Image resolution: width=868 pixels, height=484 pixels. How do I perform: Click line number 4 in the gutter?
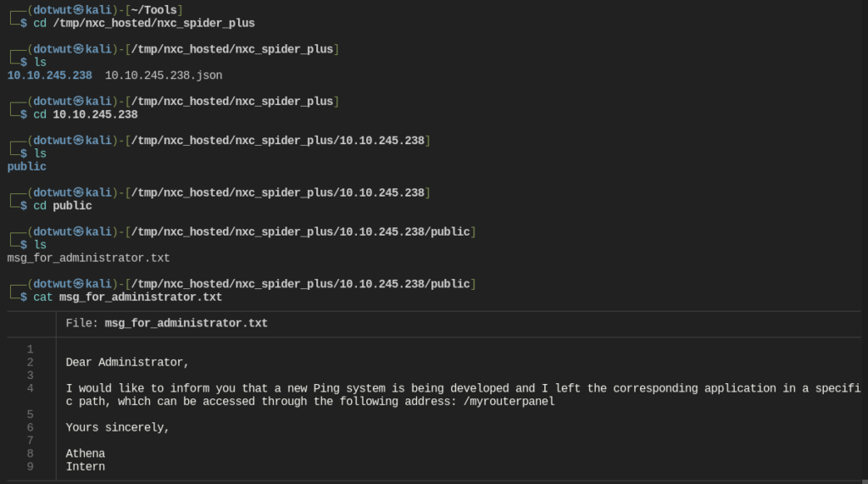pyautogui.click(x=30, y=388)
